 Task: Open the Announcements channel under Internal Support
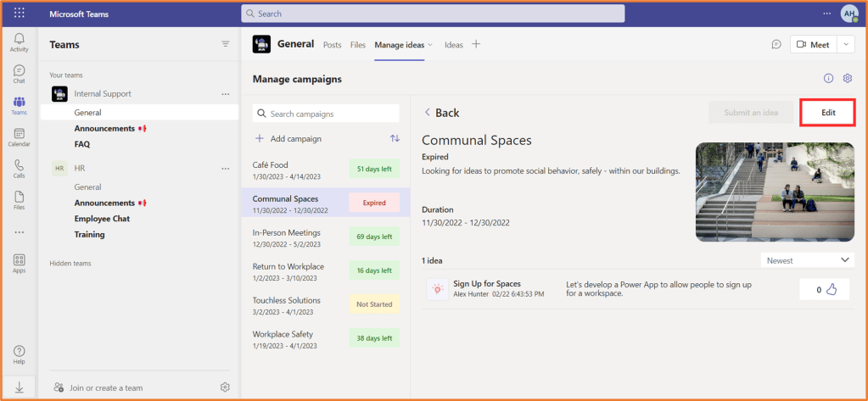pyautogui.click(x=104, y=128)
